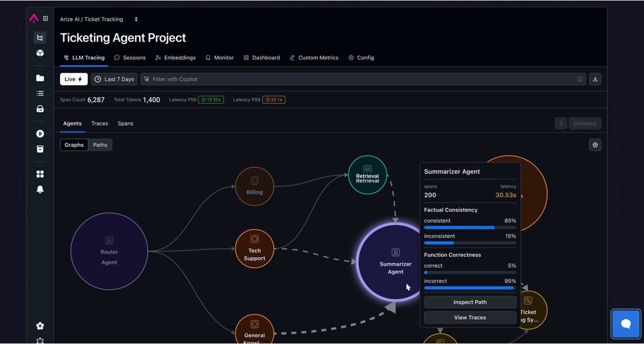
Task: Toggle the Live streaming mode button
Action: click(x=74, y=79)
